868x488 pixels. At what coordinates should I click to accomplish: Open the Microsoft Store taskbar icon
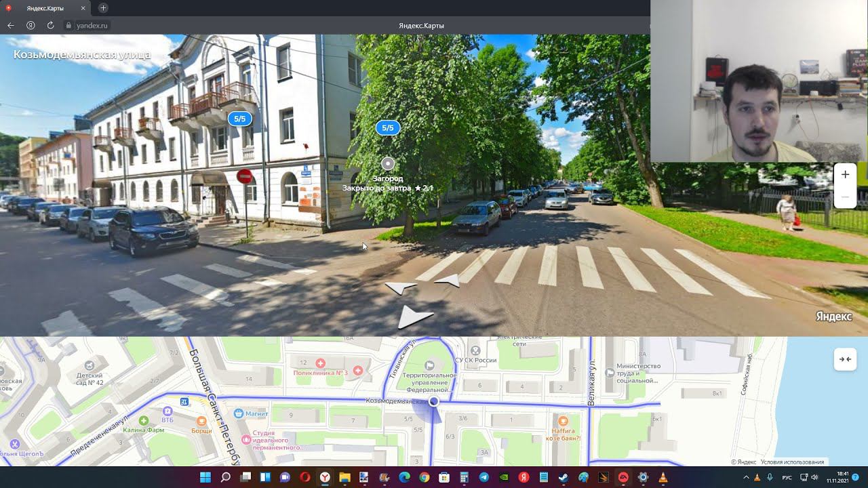pos(443,477)
